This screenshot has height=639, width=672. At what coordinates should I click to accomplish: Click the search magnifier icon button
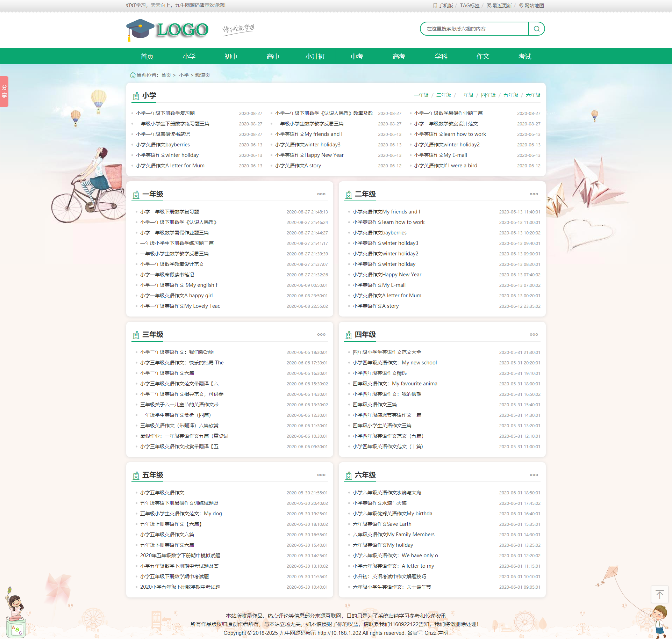point(536,29)
